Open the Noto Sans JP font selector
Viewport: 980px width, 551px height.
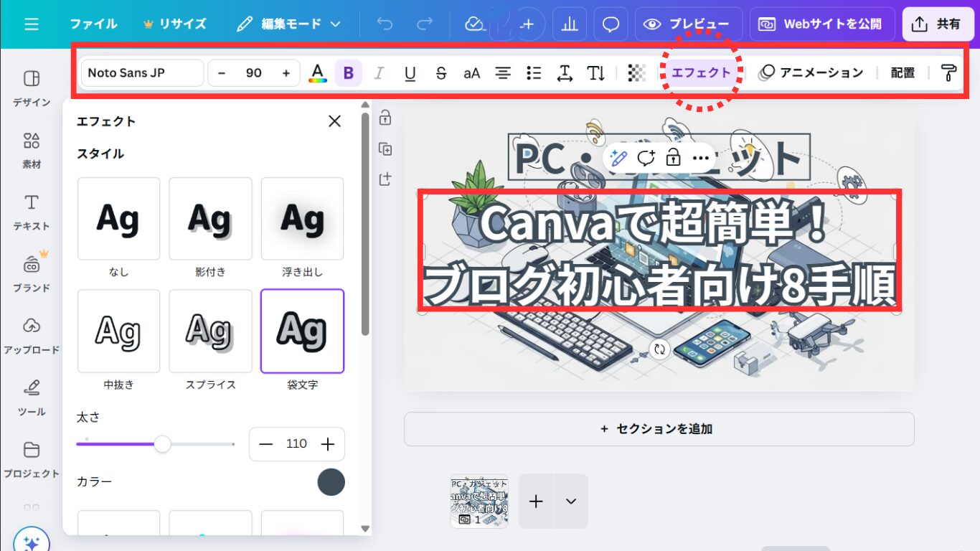point(142,73)
